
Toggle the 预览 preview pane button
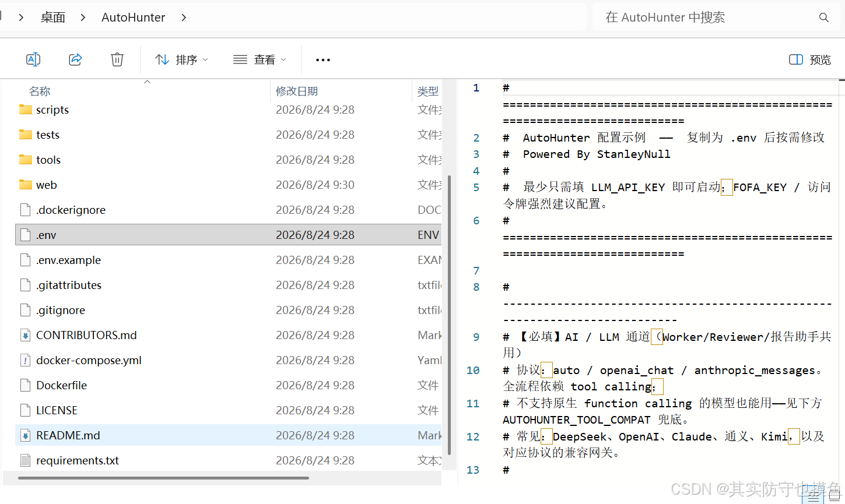pos(810,59)
